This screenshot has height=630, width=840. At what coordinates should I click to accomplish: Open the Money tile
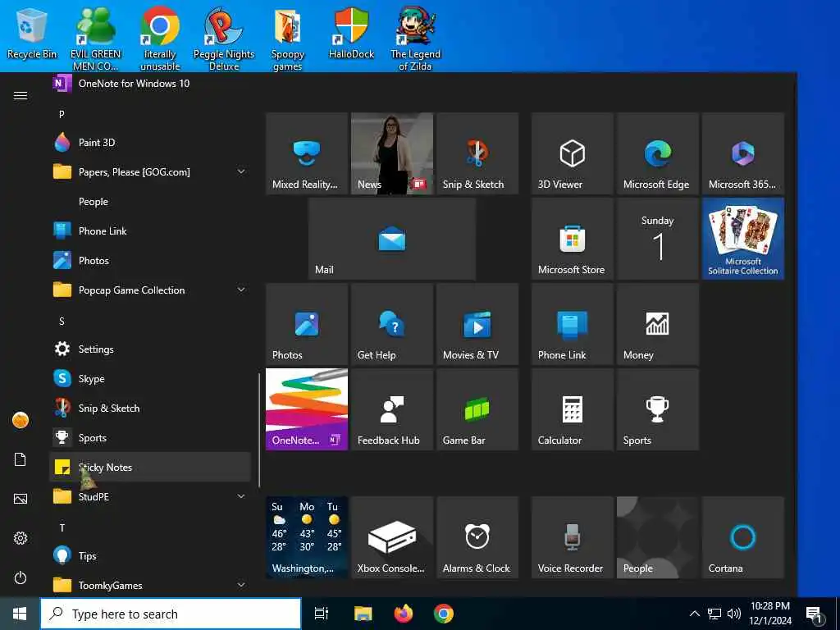pyautogui.click(x=657, y=324)
